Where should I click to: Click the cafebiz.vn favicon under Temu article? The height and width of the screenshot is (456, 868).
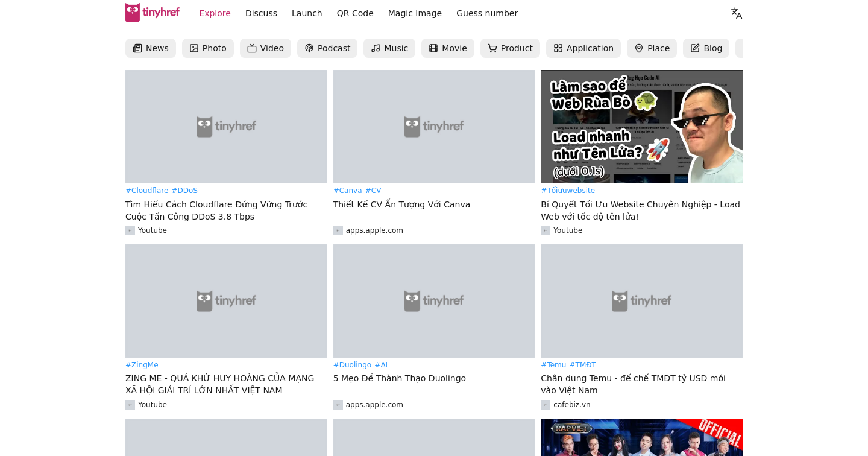click(x=546, y=405)
